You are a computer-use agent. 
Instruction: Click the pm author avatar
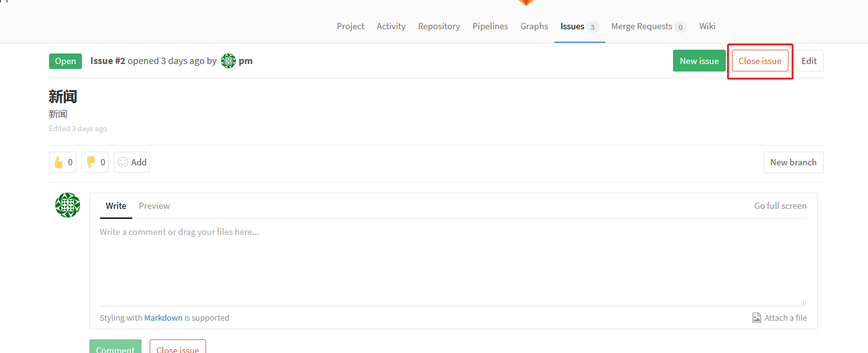(x=228, y=61)
